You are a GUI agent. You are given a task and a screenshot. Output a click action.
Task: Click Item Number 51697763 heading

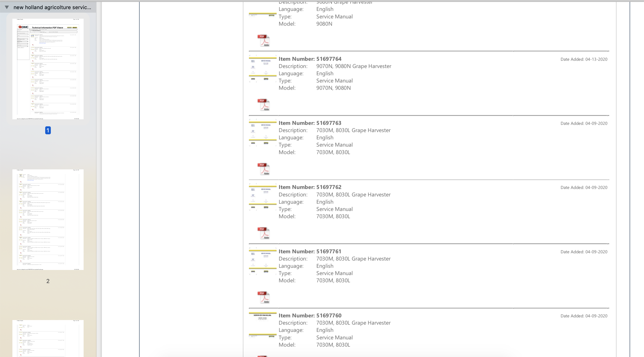[310, 123]
